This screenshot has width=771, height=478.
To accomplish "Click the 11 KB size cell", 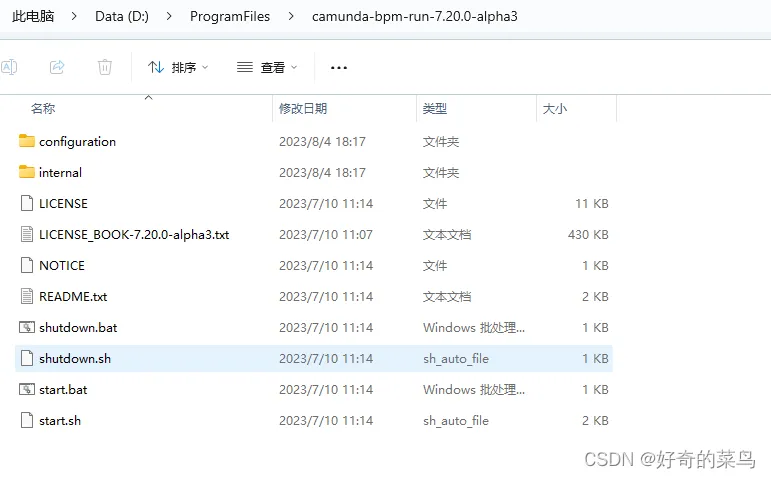I will click(592, 204).
